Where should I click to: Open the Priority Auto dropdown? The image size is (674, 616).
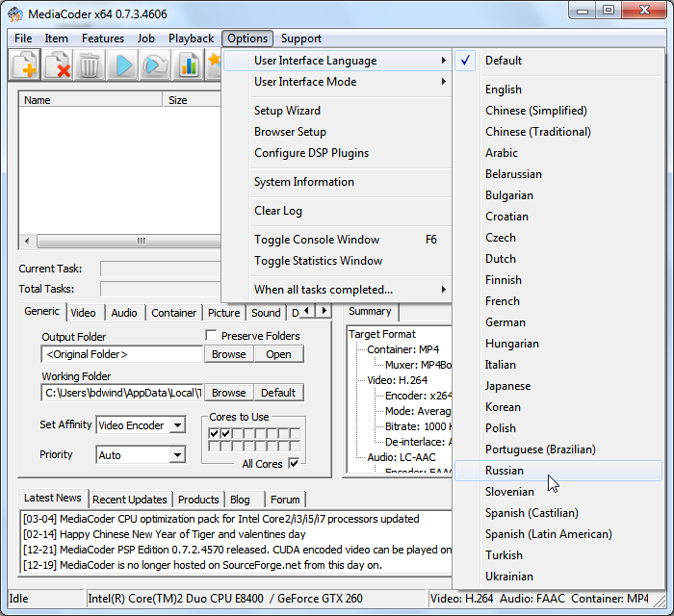[177, 455]
